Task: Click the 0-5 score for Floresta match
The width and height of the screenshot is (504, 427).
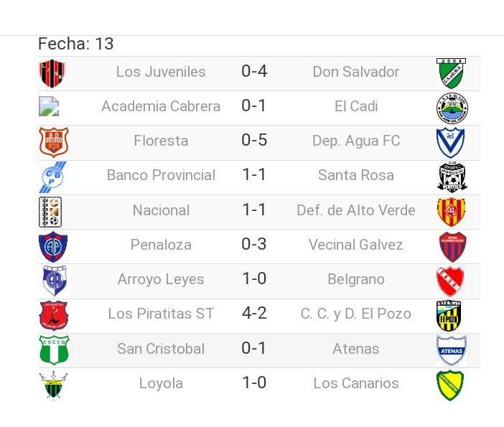Action: 254,141
